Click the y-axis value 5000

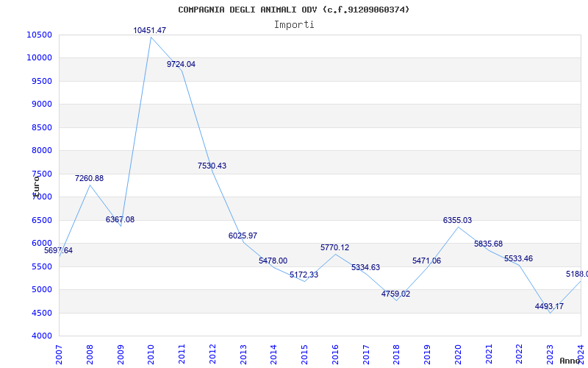pyautogui.click(x=41, y=289)
